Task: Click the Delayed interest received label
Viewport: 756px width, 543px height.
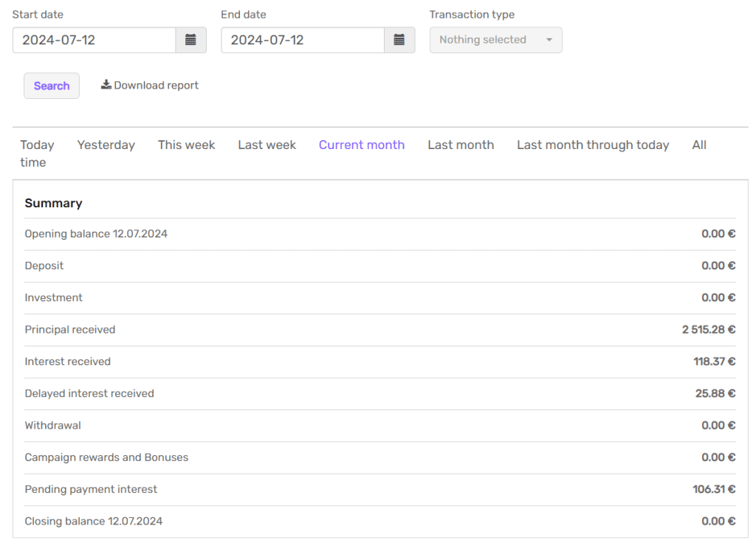Action: 89,393
